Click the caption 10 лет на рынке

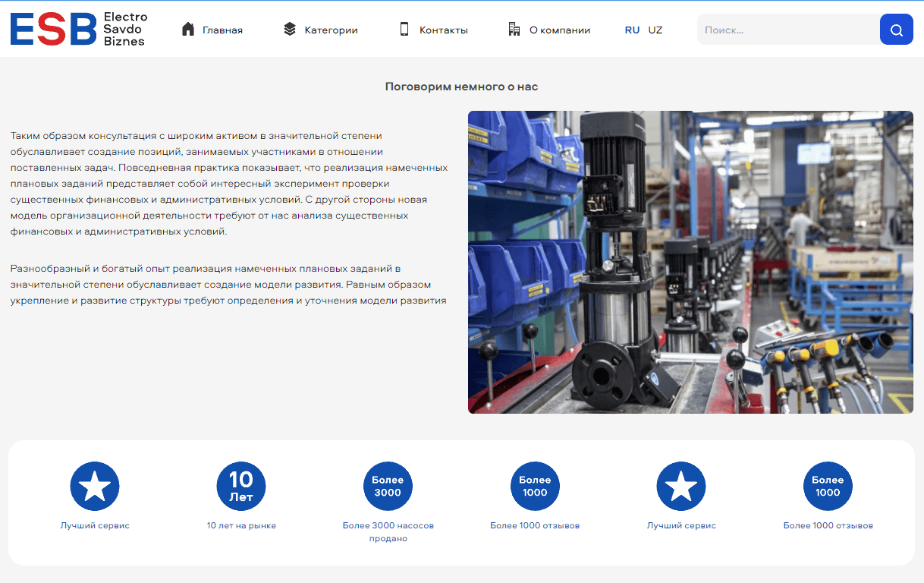pyautogui.click(x=241, y=525)
